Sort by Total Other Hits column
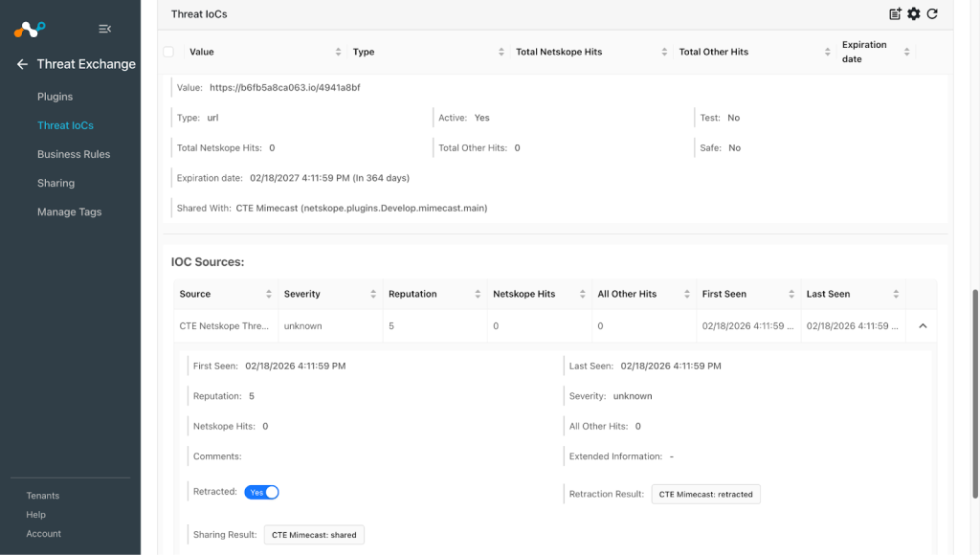This screenshot has width=980, height=555. coord(828,52)
